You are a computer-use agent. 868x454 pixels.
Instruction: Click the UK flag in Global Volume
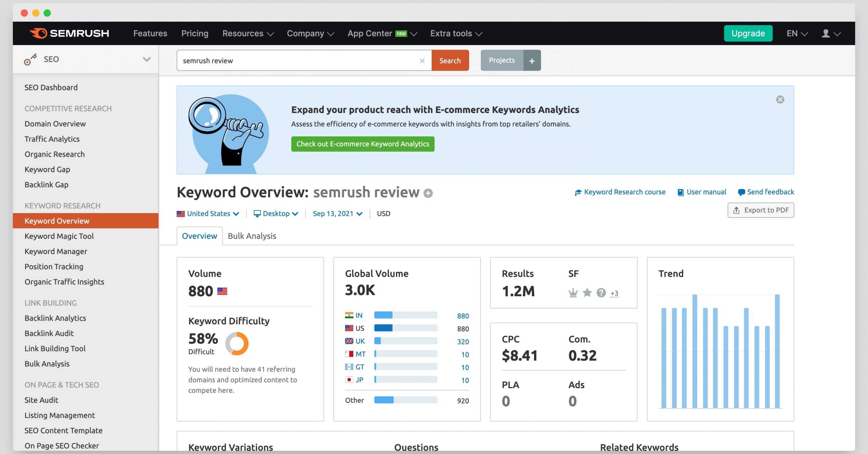349,341
